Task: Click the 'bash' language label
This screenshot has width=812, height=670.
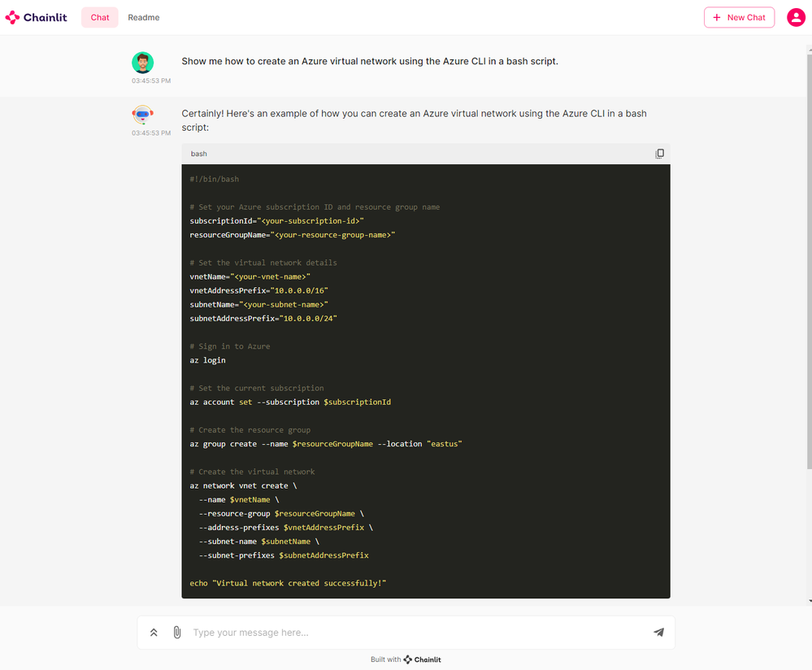Action: tap(199, 154)
